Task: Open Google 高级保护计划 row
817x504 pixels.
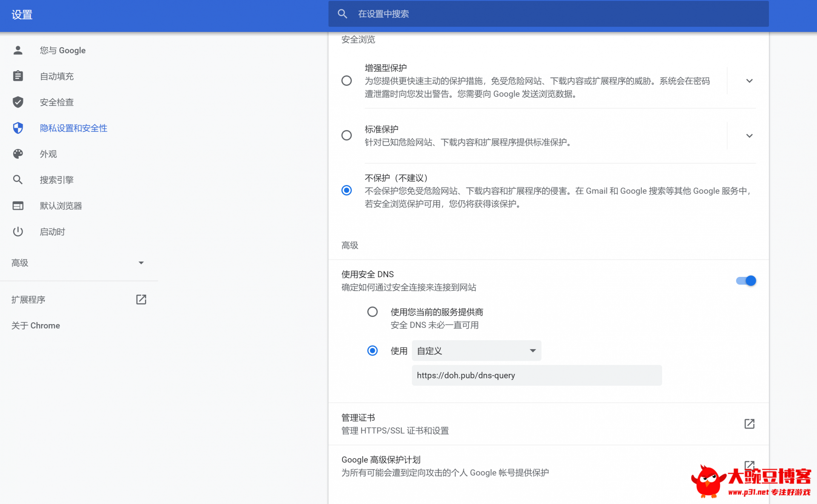Action: pyautogui.click(x=548, y=466)
